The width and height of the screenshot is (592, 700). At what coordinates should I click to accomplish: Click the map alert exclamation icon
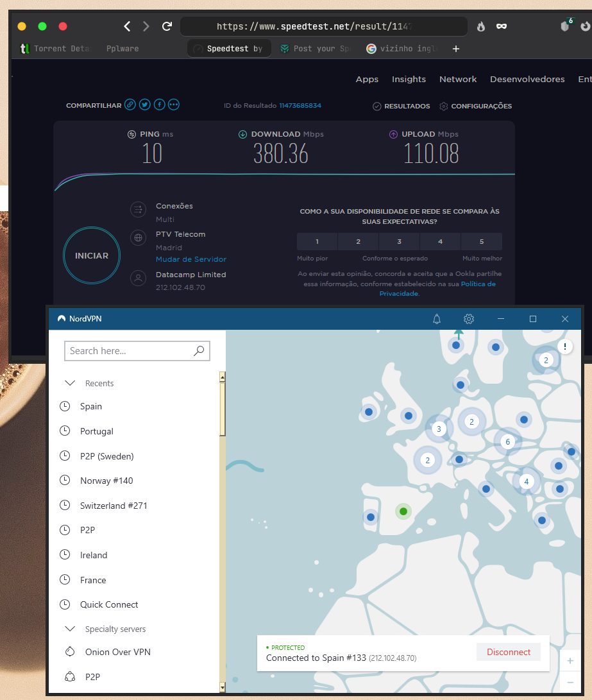coord(565,346)
